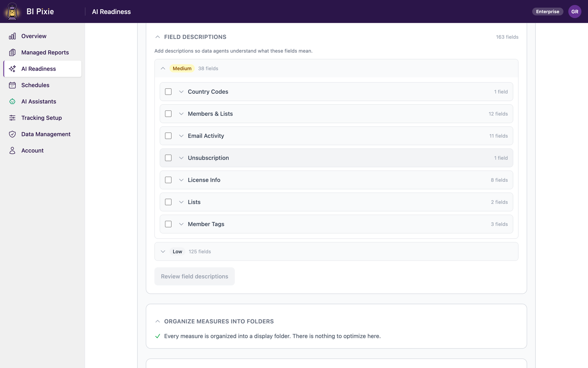The height and width of the screenshot is (368, 588).
Task: Click the 8 fields label
Action: point(499,180)
